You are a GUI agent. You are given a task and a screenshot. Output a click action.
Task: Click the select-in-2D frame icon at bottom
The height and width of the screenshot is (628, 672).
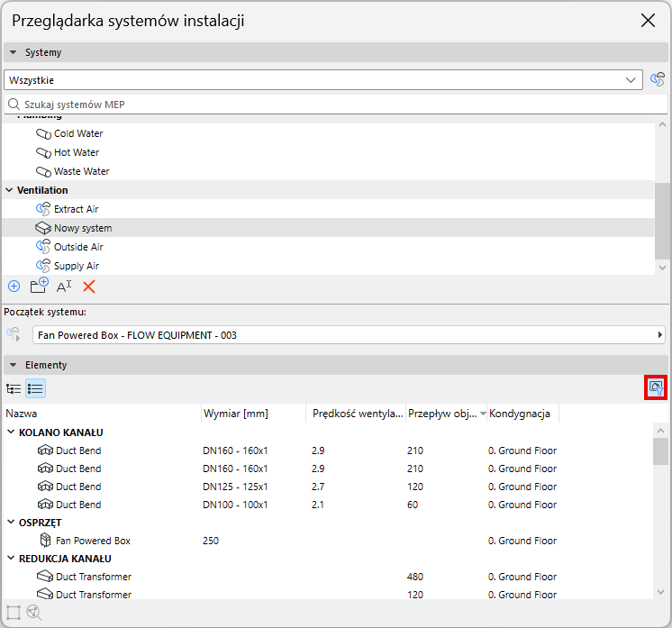pos(14,613)
